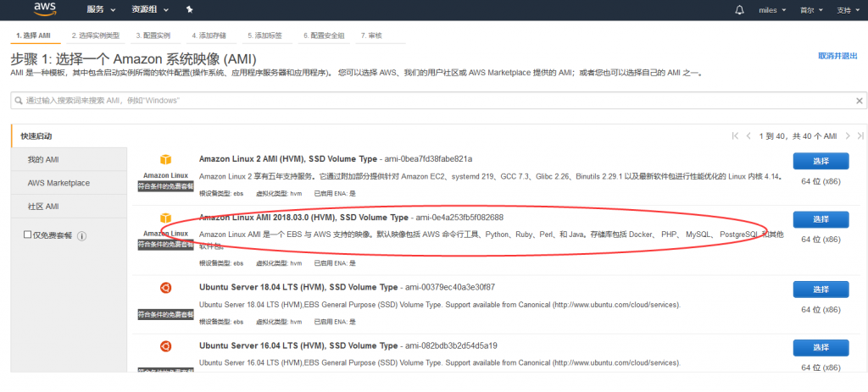This screenshot has width=868, height=392.
Task: Go to step 5. 添加标签
Action: (265, 36)
